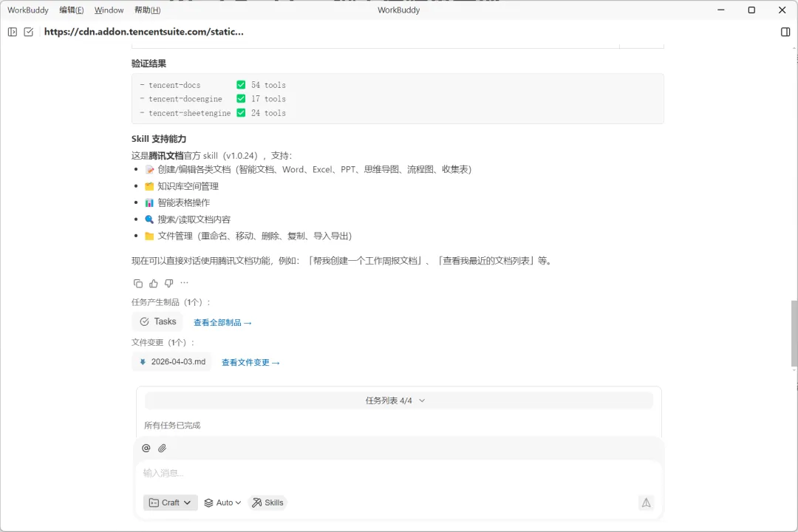Open the 2026-04-03.md file chip

(172, 362)
